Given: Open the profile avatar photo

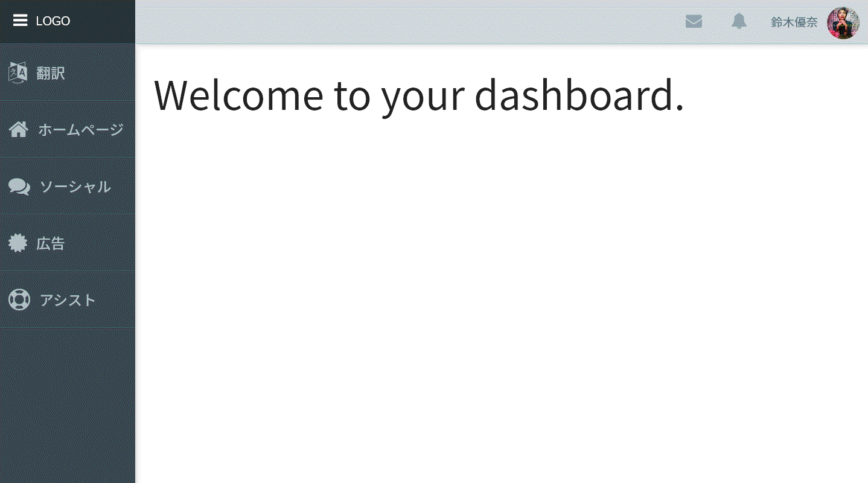Looking at the screenshot, I should (x=844, y=23).
